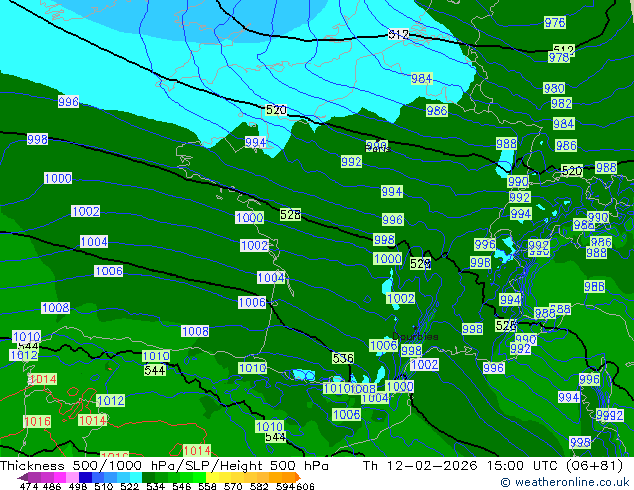Click the garbled 9992 isobar label
Screen dimensions: 634x490
pos(610,415)
